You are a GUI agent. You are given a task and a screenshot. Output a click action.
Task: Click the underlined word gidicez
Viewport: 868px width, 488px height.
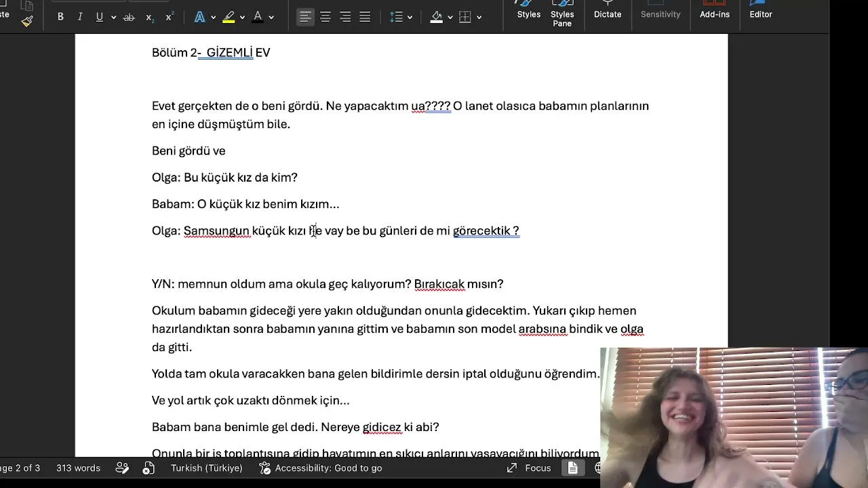point(382,427)
